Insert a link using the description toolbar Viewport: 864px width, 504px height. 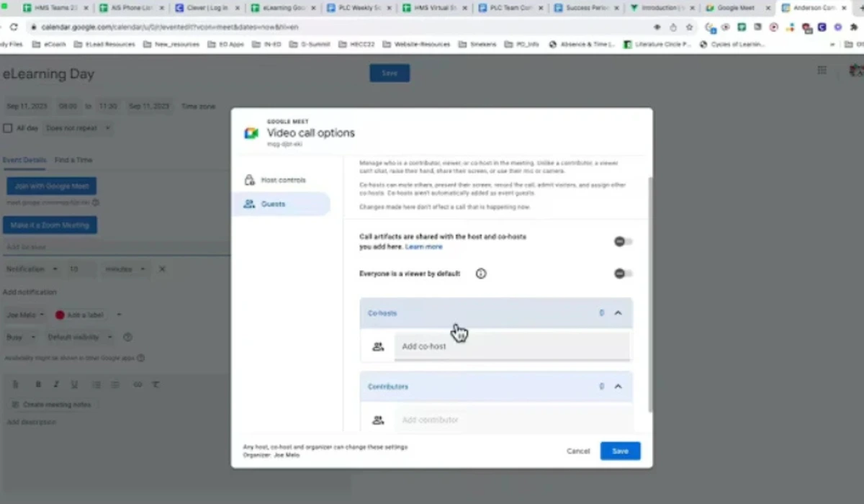(x=138, y=384)
